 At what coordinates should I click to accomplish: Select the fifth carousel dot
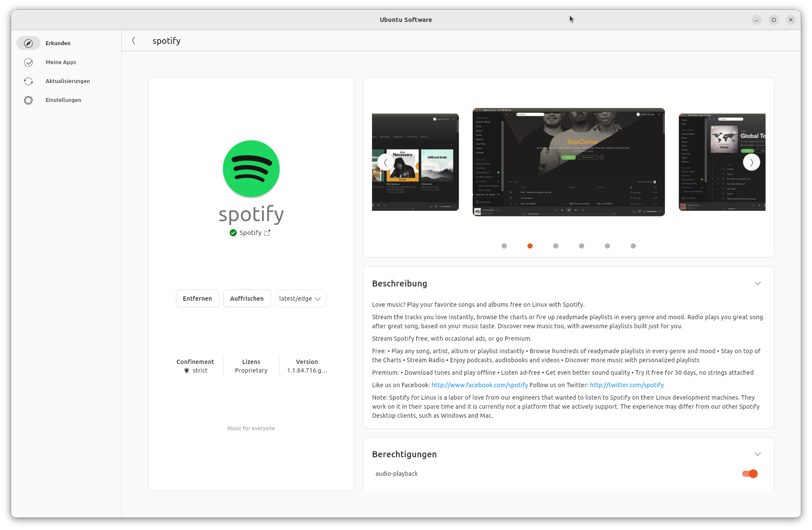click(607, 246)
